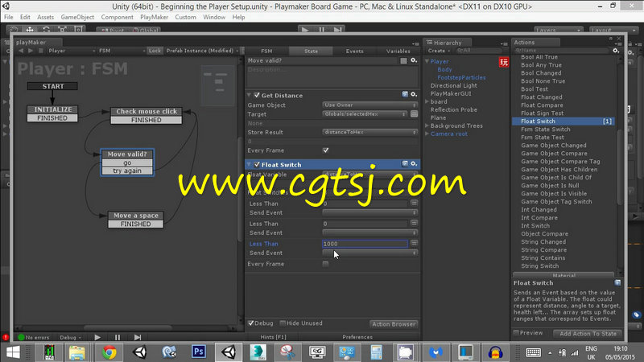Image resolution: width=644 pixels, height=362 pixels.
Task: Open the PlayMaker menu
Action: (154, 17)
